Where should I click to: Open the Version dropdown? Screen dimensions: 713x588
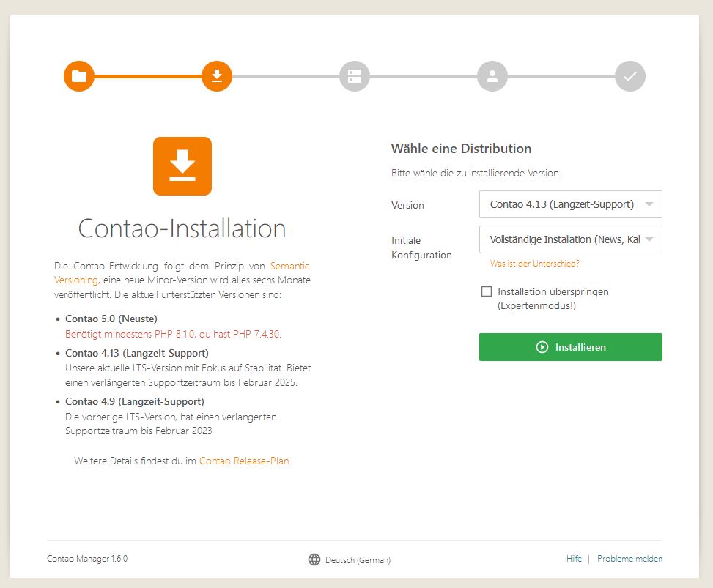pos(571,204)
